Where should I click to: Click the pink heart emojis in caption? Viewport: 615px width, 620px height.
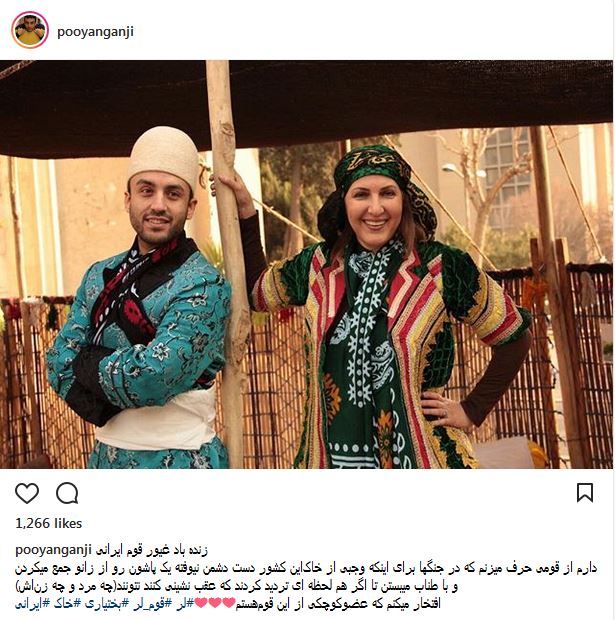[x=215, y=603]
